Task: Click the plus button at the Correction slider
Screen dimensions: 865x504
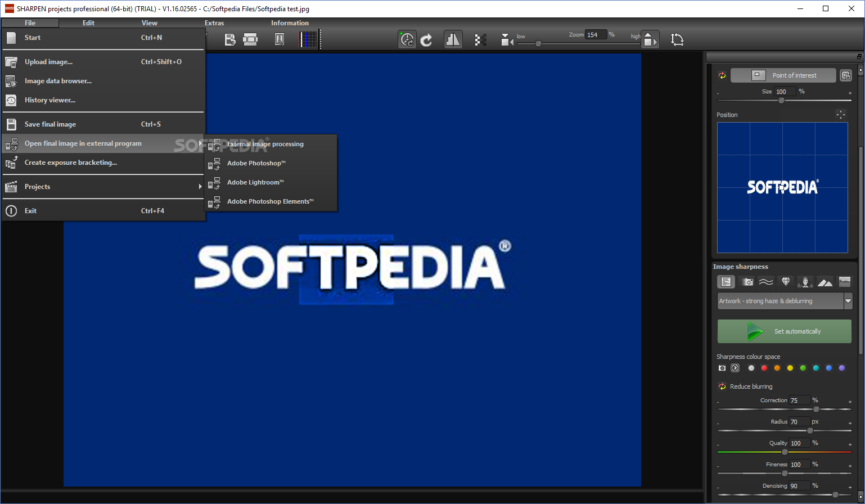Action: pos(850,402)
